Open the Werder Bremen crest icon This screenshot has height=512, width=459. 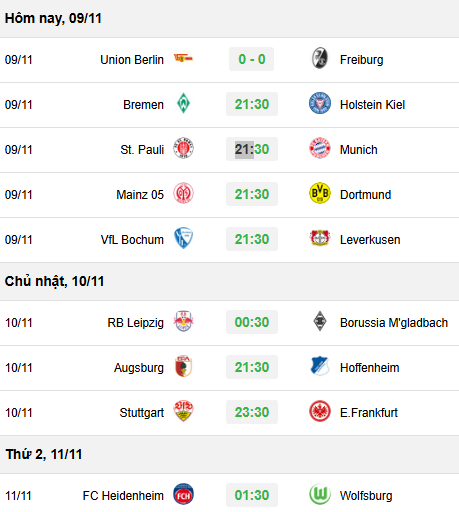[183, 103]
